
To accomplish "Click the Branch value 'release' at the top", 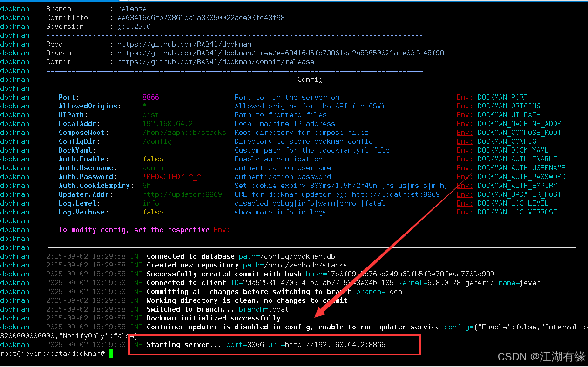I will (x=132, y=9).
